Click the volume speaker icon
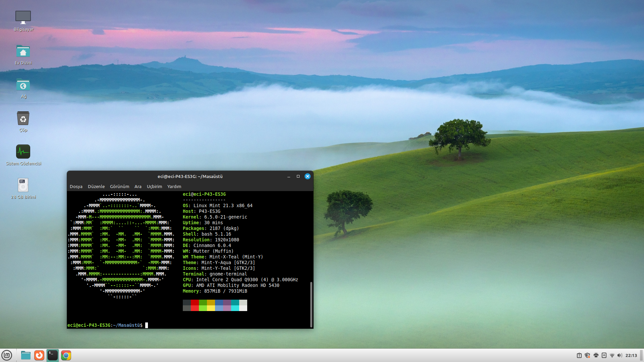This screenshot has height=362, width=644. 620,355
